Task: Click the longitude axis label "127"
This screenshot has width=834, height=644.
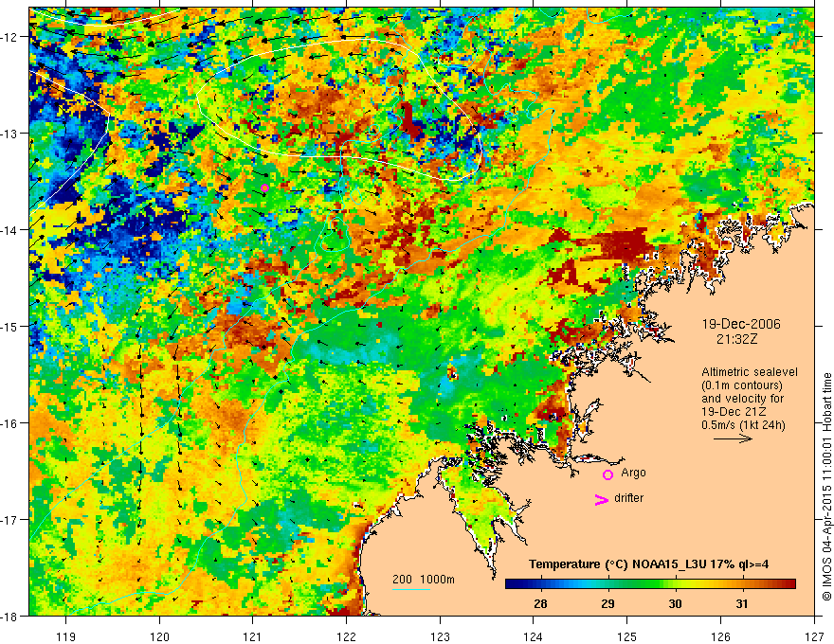Action: click(814, 636)
